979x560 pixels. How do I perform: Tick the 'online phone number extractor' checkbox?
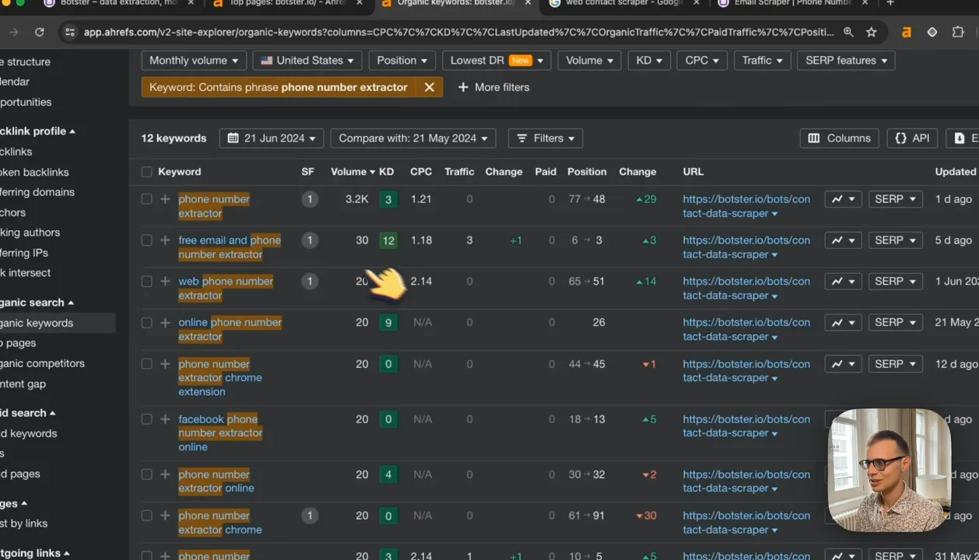tap(146, 323)
